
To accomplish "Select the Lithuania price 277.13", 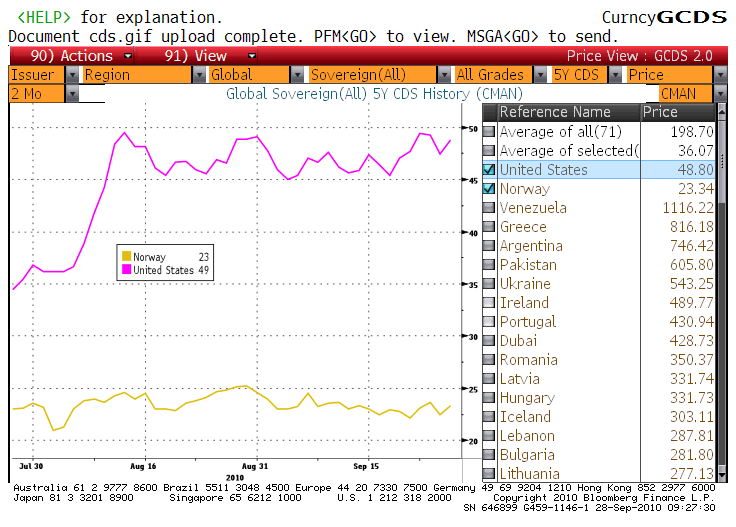I will click(691, 474).
